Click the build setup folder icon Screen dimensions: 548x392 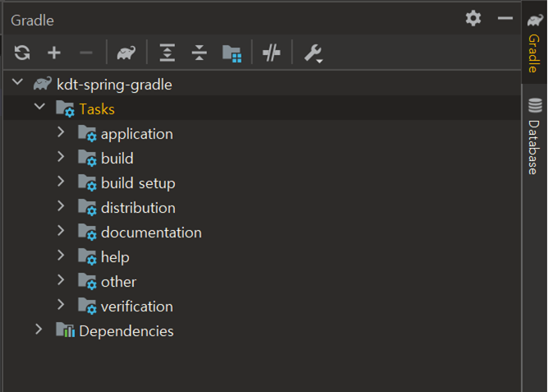[87, 183]
